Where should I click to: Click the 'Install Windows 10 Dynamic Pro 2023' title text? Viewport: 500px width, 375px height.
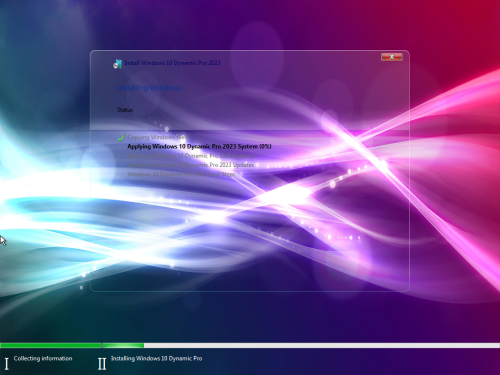172,63
